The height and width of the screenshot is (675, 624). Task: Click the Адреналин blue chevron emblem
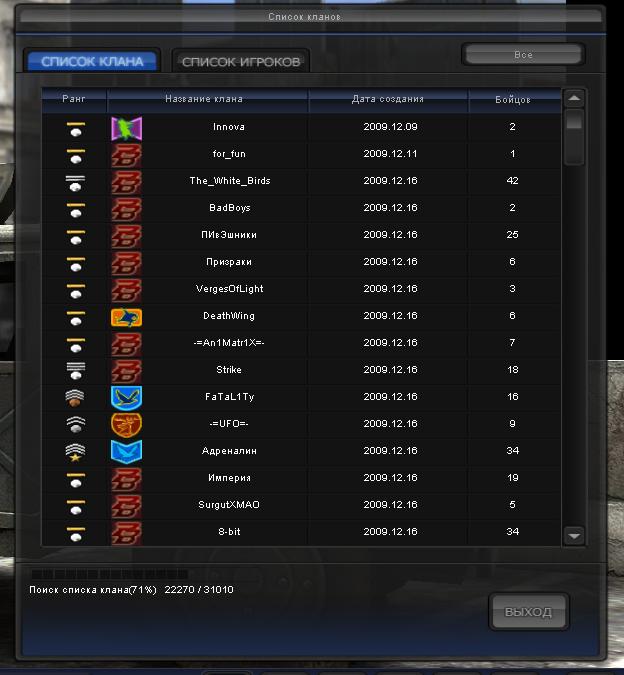[127, 452]
